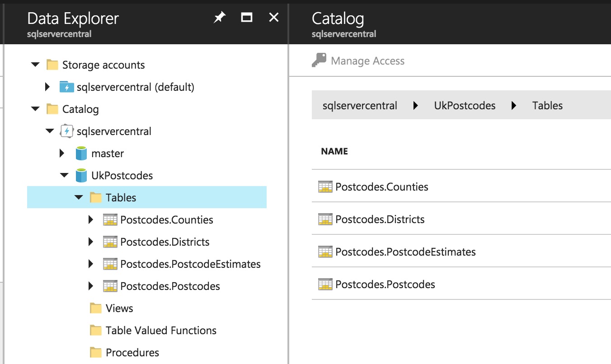Expand the master database node

click(62, 154)
